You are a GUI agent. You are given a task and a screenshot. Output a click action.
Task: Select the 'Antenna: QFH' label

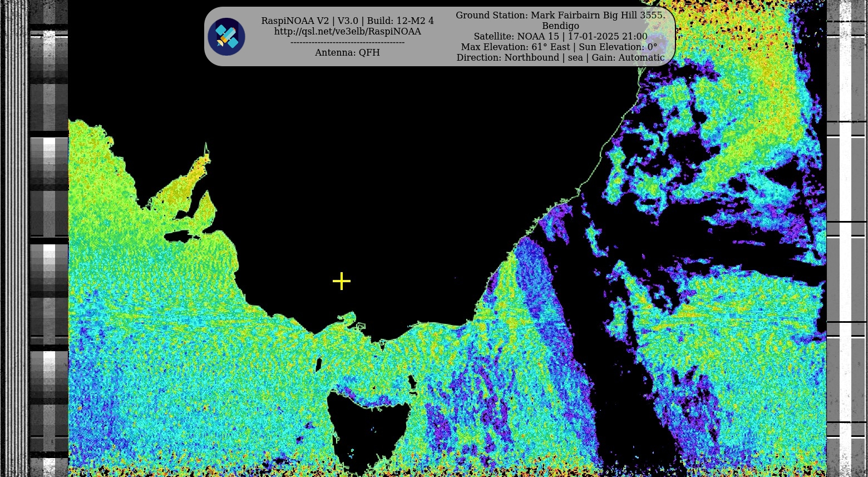pos(348,53)
